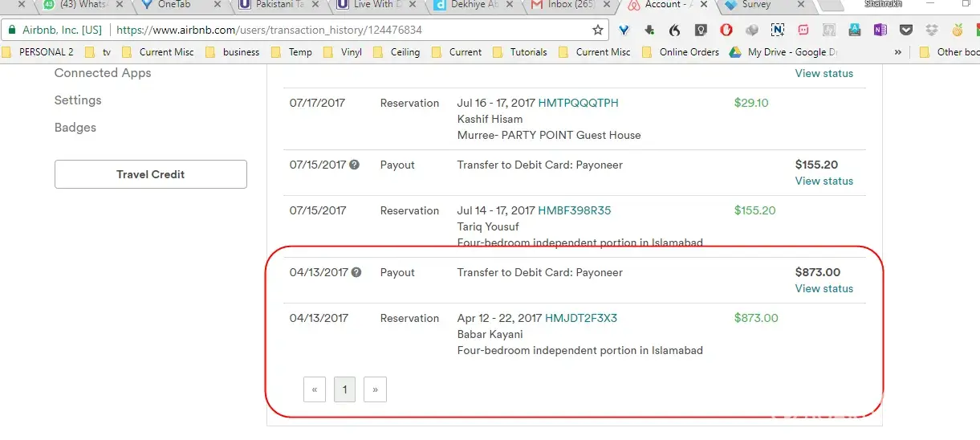Open the Ceiling bookmarks folder

[396, 52]
